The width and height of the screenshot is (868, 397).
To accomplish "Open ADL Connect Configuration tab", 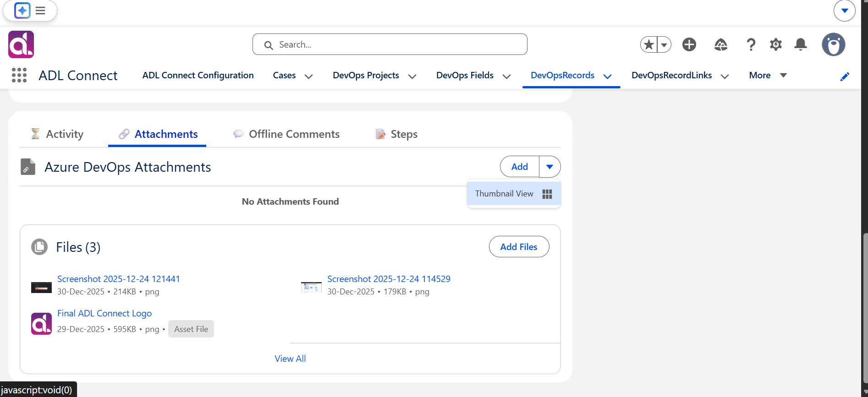I will tap(198, 75).
